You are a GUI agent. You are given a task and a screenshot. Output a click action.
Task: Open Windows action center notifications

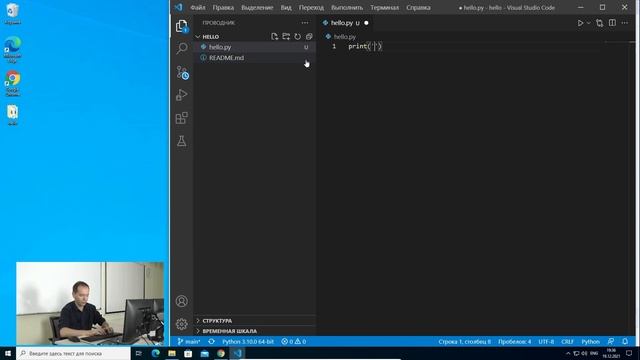[629, 353]
